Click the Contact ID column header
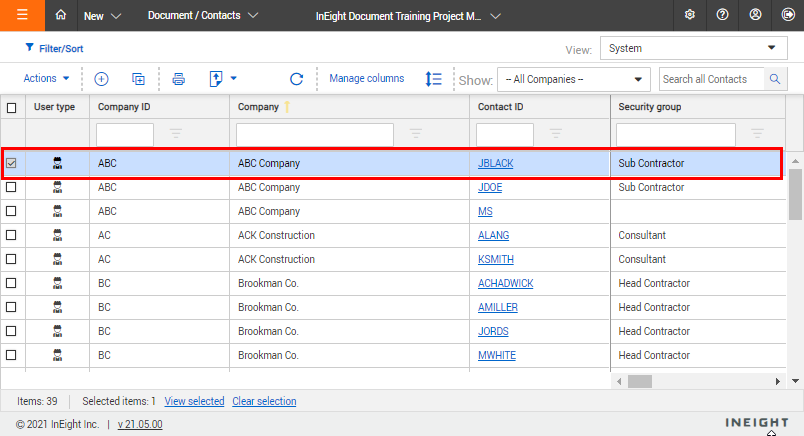The width and height of the screenshot is (804, 436). click(500, 107)
